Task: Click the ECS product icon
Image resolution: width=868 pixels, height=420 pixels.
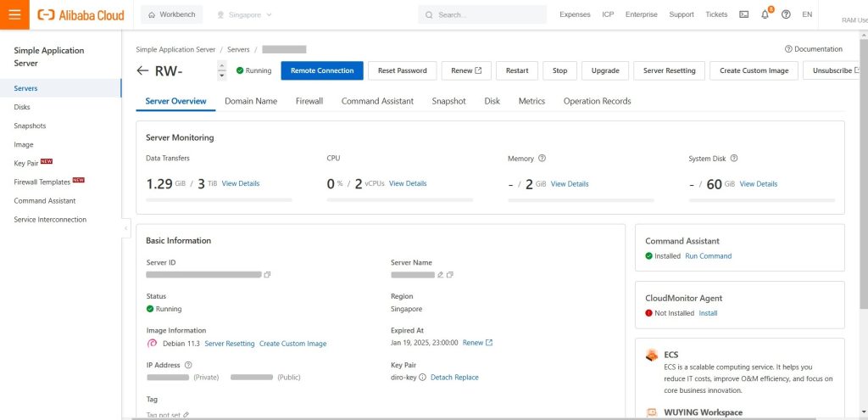Action: (652, 356)
